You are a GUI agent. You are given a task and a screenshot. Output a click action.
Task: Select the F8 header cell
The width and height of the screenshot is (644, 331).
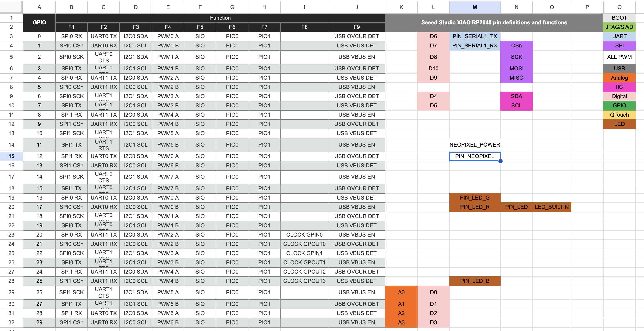304,27
